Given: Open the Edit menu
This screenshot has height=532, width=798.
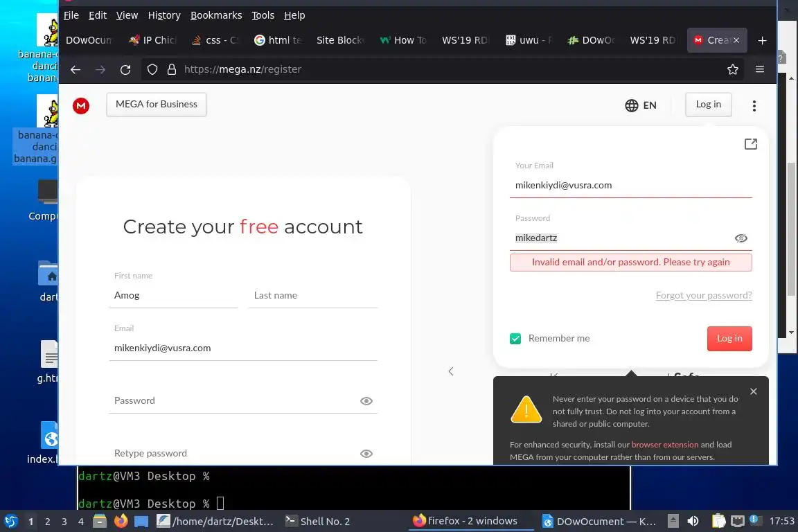Looking at the screenshot, I should pyautogui.click(x=97, y=15).
